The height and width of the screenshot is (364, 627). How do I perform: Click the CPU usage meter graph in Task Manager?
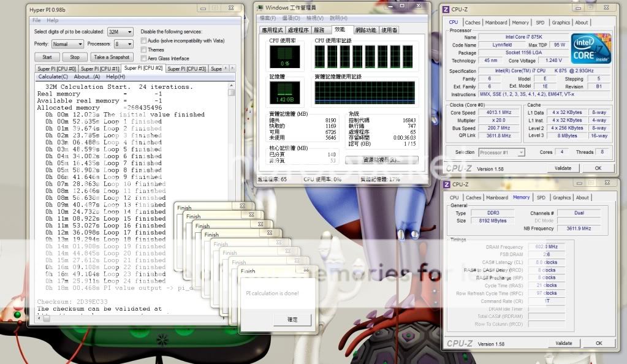point(285,56)
